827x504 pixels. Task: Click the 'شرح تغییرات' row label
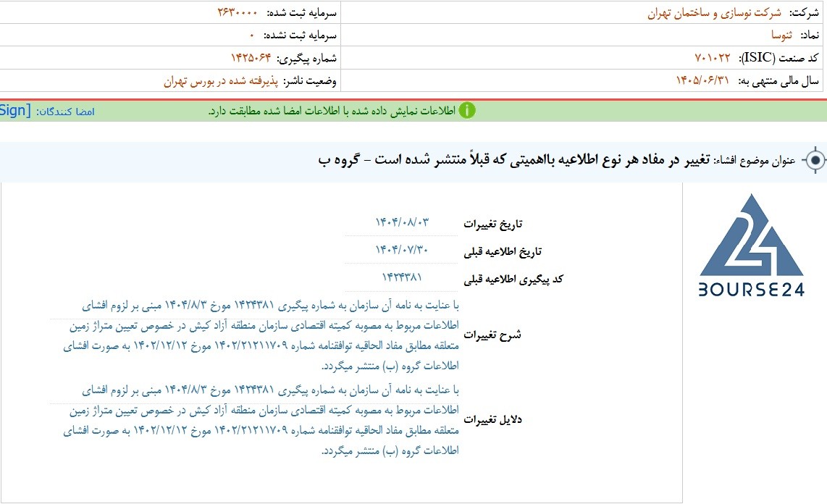[x=492, y=335]
